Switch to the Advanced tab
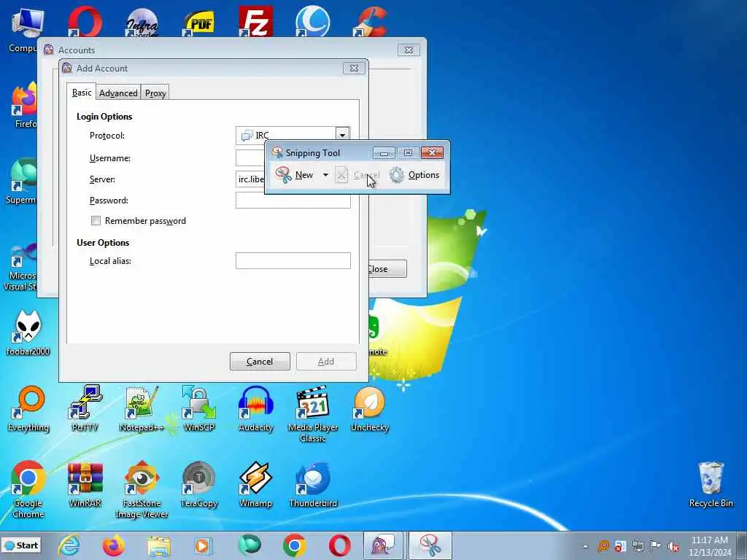The width and height of the screenshot is (747, 560). 118,93
